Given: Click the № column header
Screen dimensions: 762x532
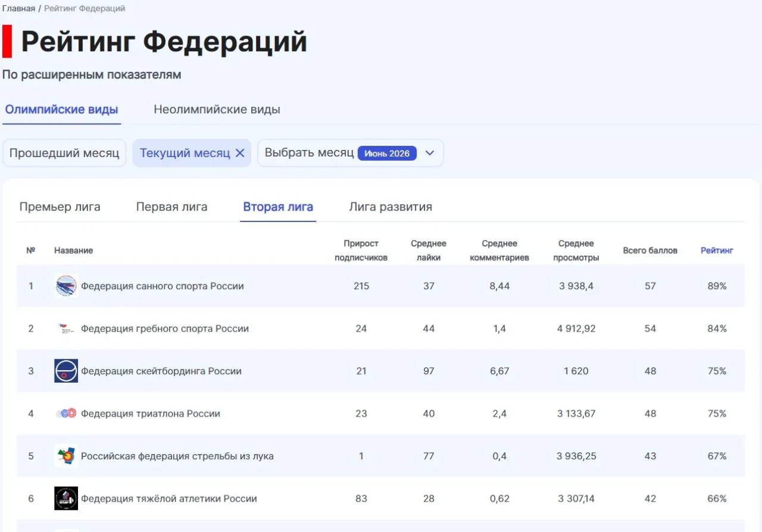Looking at the screenshot, I should (x=31, y=251).
